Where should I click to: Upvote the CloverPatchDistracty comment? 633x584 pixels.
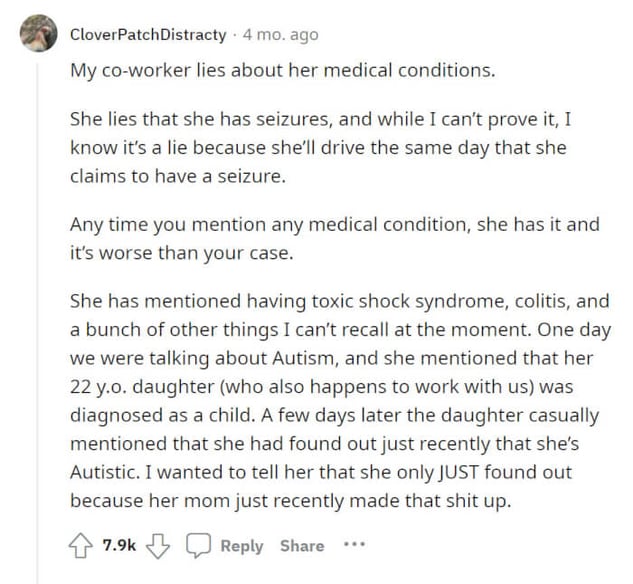(80, 546)
